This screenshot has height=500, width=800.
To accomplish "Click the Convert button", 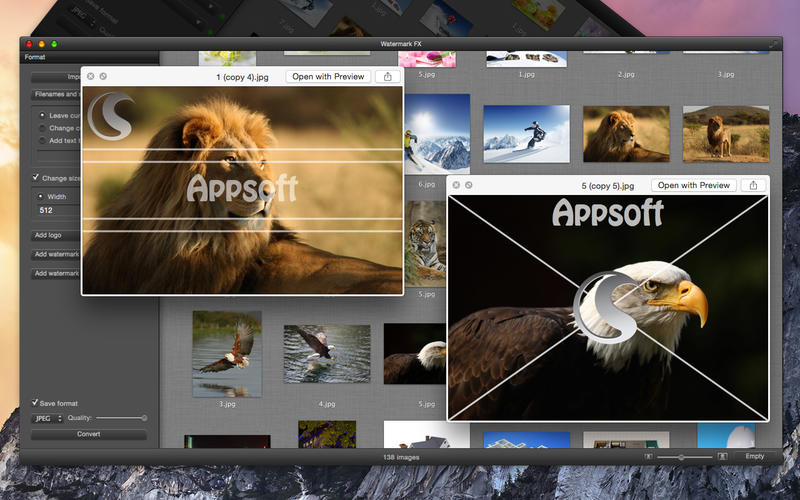I will pos(89,434).
